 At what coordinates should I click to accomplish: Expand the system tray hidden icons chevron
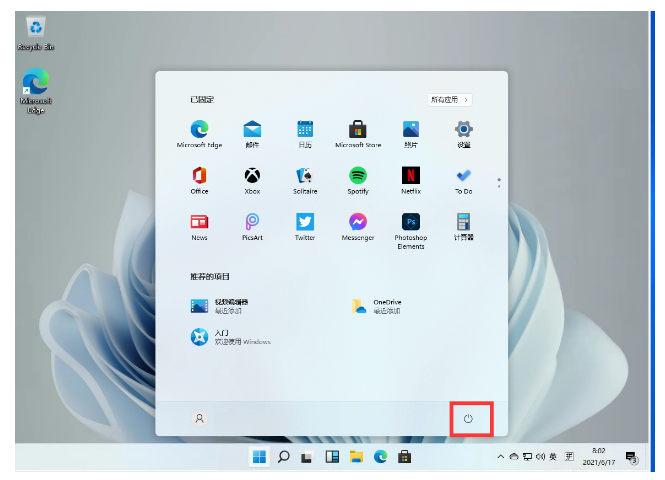[501, 457]
